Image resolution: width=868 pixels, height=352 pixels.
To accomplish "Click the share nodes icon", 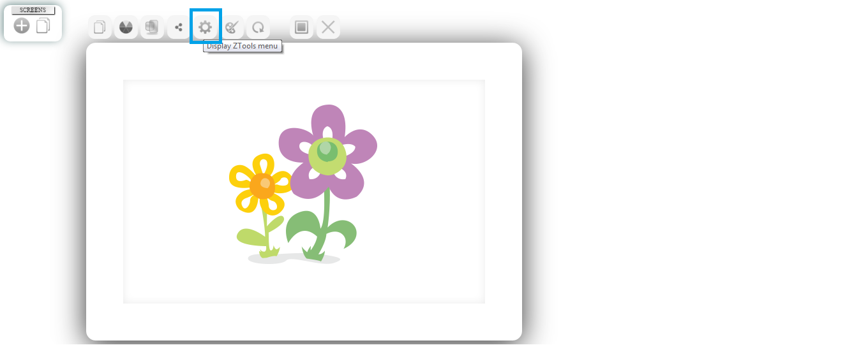I will [179, 27].
